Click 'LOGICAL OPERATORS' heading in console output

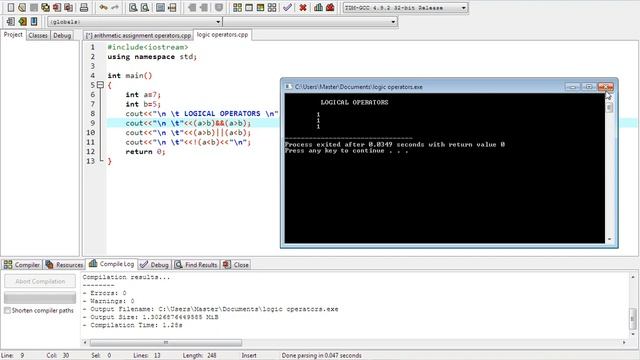(x=354, y=102)
